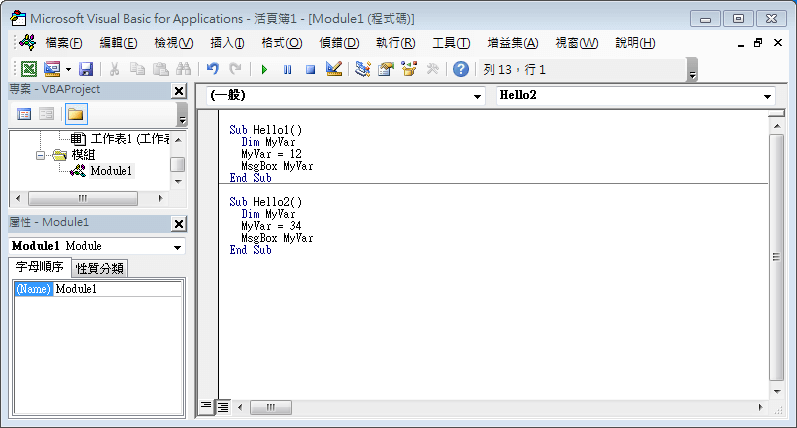This screenshot has height=428, width=797.
Task: Open the 插入(I) menu
Action: point(227,43)
